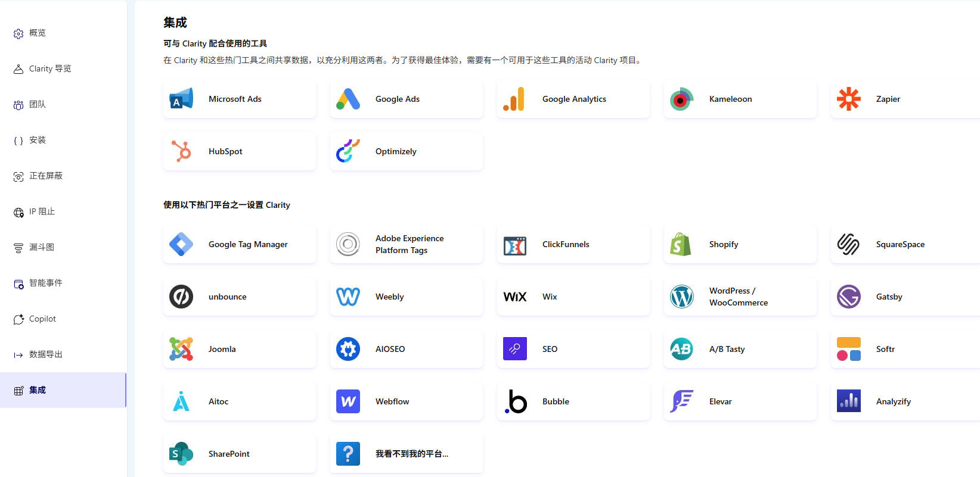Click the Zapier orange asterisk icon
Image resolution: width=980 pixels, height=477 pixels.
(x=848, y=99)
